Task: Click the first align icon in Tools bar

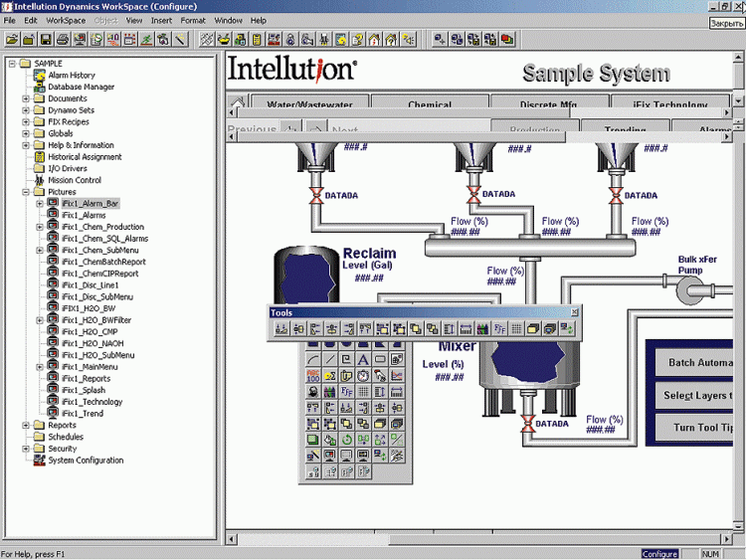Action: coord(281,328)
